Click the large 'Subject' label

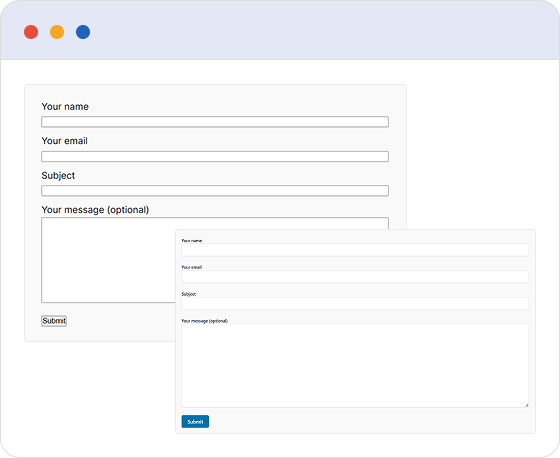click(58, 175)
